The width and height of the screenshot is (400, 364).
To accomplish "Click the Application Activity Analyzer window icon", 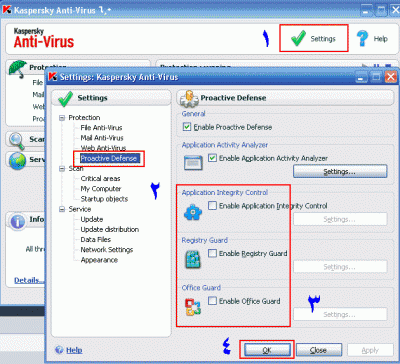I will tap(193, 162).
